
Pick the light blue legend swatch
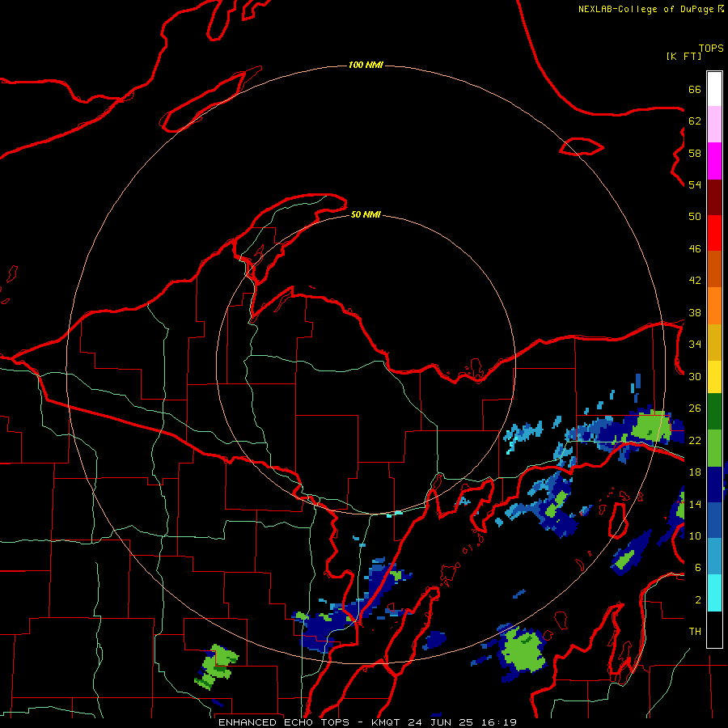tap(714, 557)
